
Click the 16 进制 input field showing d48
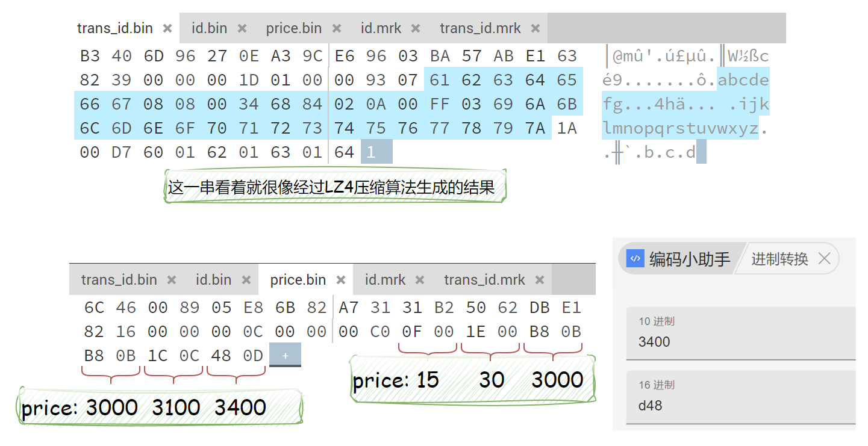point(741,406)
